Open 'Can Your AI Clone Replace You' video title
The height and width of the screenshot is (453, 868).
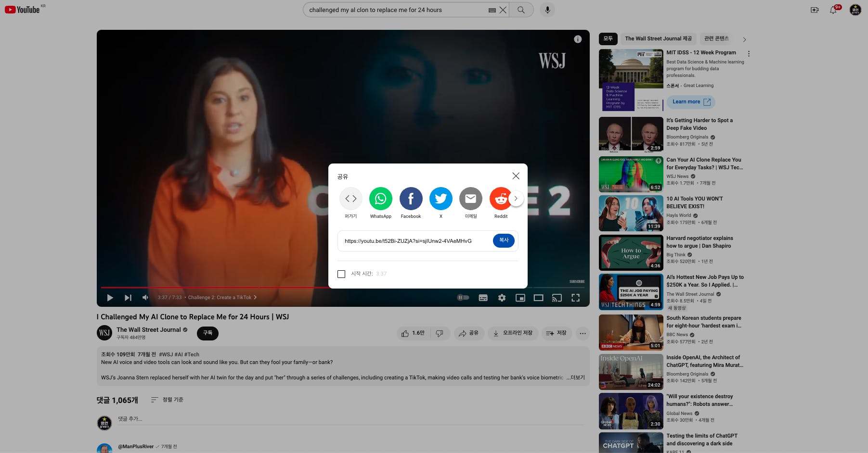[x=705, y=164]
